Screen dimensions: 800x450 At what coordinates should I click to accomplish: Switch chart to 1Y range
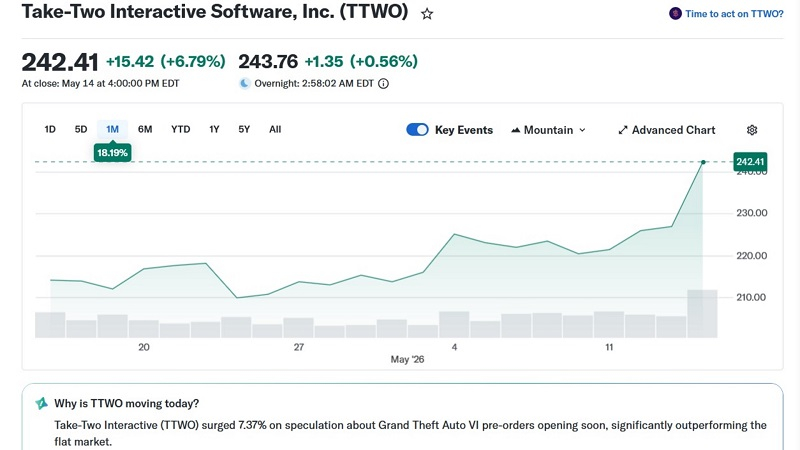pos(214,129)
